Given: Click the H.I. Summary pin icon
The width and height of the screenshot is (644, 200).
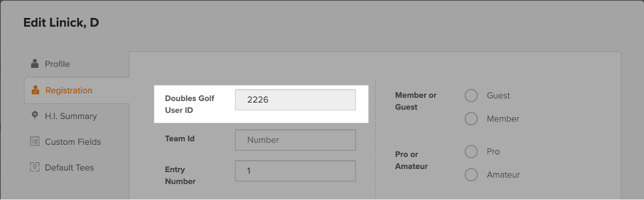Looking at the screenshot, I should click(x=35, y=115).
